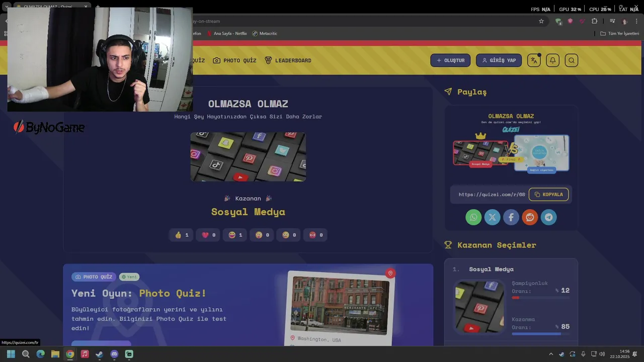Image resolution: width=644 pixels, height=362 pixels.
Task: Open the language translate icon in site header
Action: click(534, 60)
